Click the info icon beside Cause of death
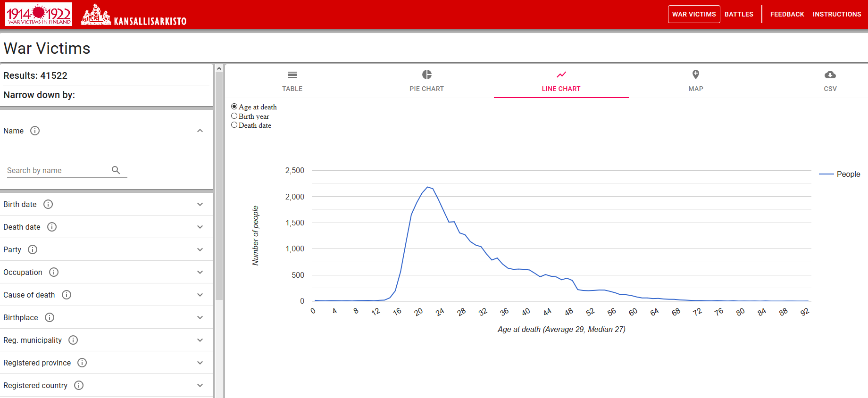868x398 pixels. pos(67,295)
